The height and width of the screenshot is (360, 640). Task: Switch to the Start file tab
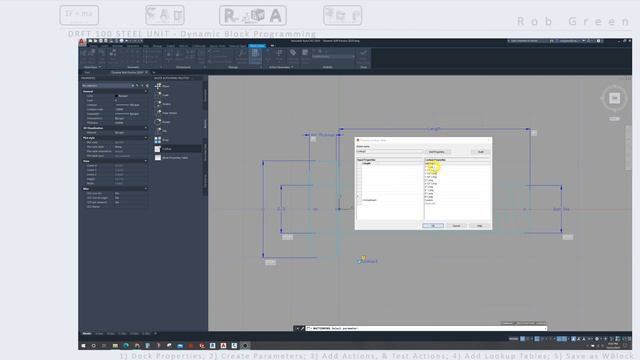88,72
